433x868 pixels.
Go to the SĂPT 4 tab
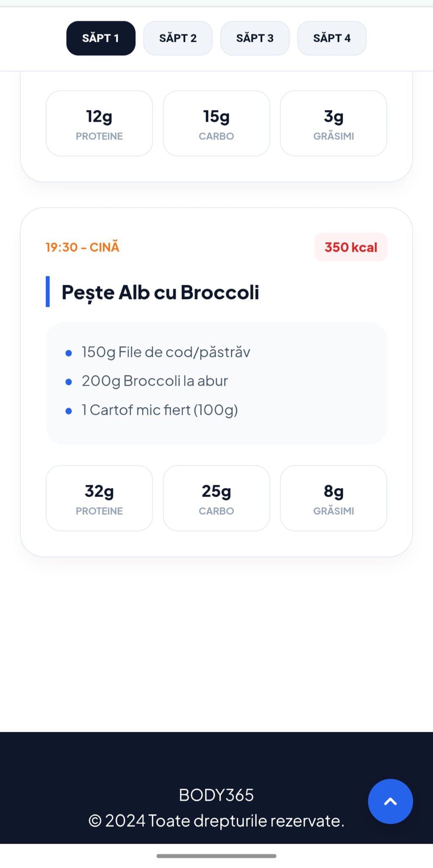coord(332,38)
